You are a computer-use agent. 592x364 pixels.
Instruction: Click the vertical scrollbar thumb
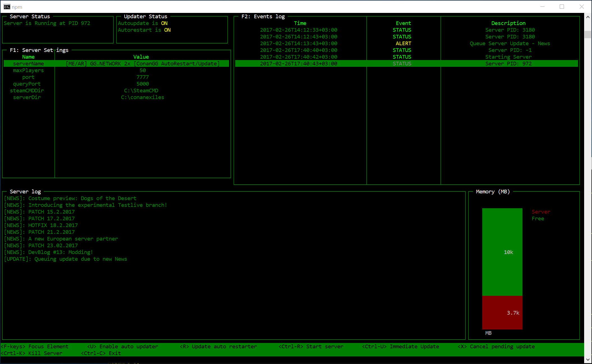(588, 35)
